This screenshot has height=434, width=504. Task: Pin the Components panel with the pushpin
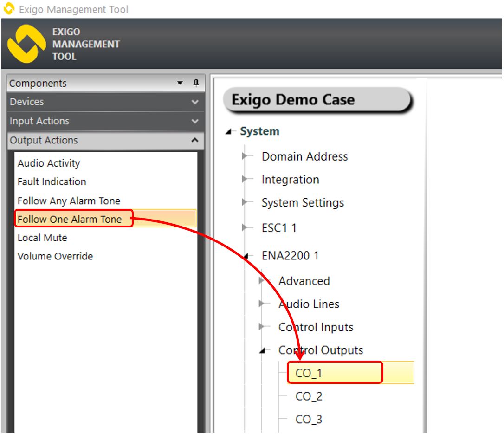coord(196,83)
